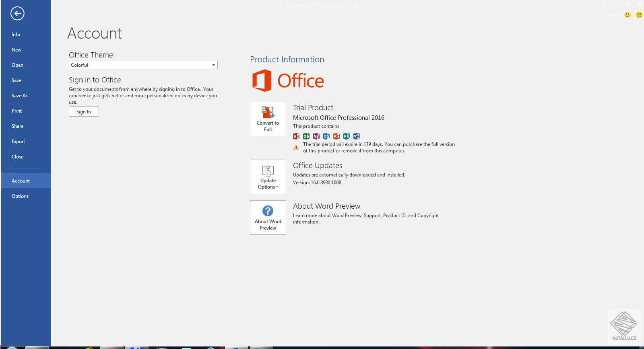Click the Trial Product heading
The image size is (644, 349).
pos(313,107)
